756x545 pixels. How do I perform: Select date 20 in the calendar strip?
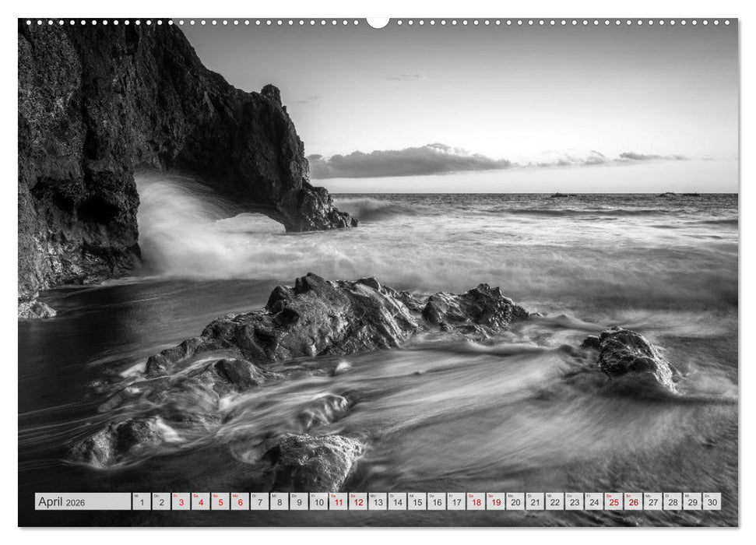(x=515, y=502)
